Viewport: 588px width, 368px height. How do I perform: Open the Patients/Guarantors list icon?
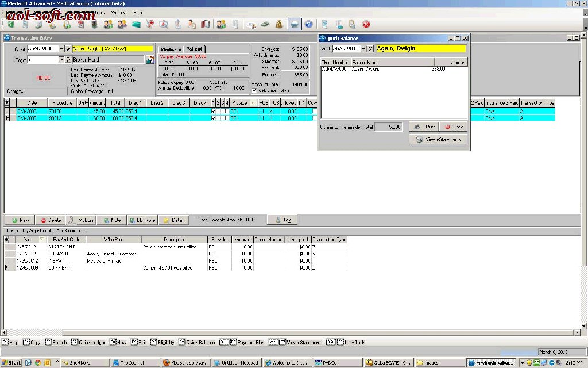109,24
